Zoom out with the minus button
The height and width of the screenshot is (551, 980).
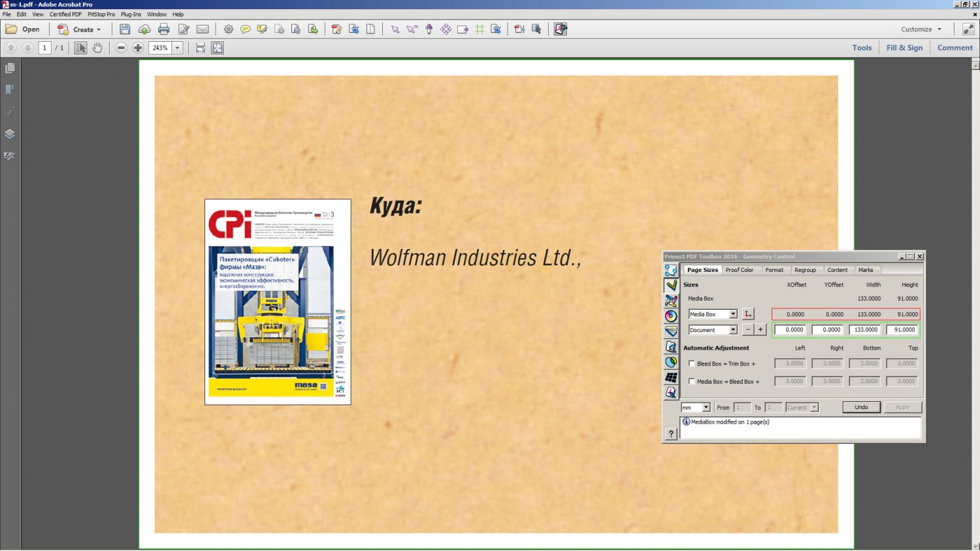(121, 48)
